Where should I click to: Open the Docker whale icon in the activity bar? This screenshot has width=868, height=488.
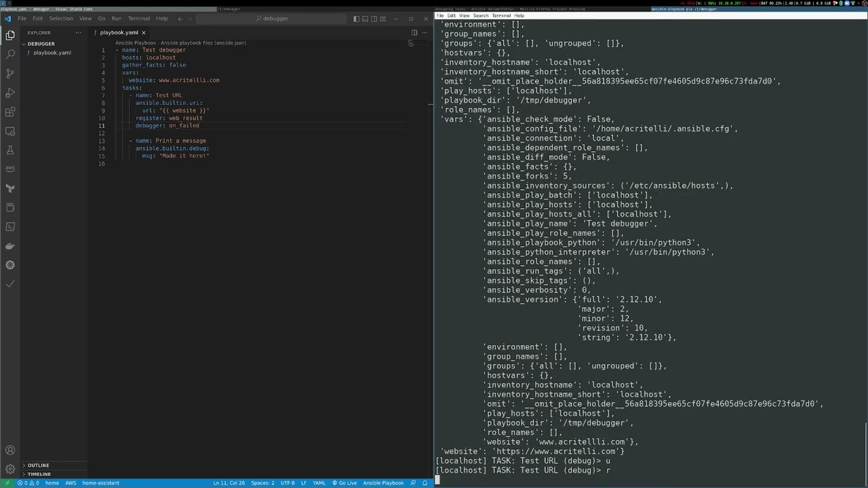[10, 246]
